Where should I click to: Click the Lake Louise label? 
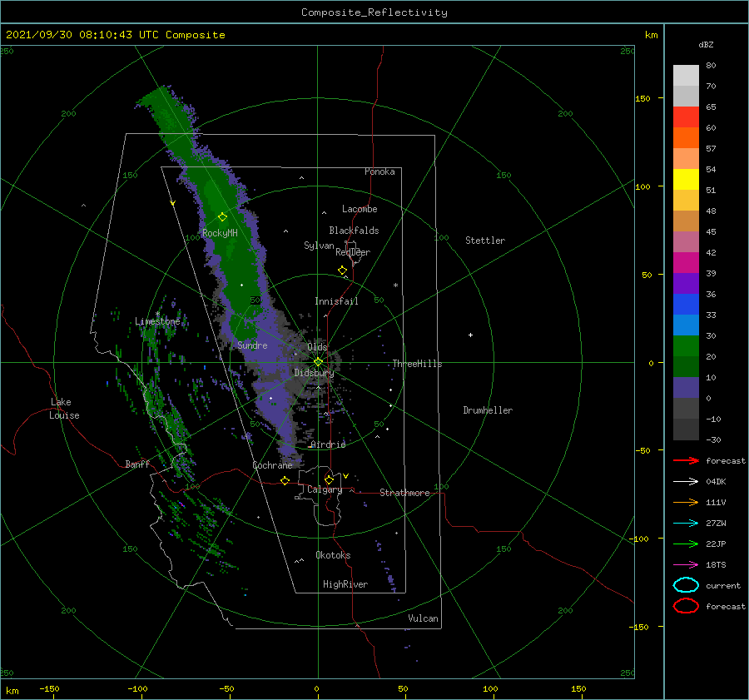pyautogui.click(x=64, y=409)
